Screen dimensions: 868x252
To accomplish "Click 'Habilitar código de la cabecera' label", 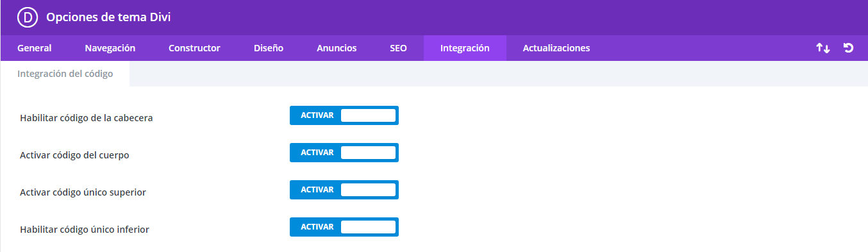I will pyautogui.click(x=87, y=118).
